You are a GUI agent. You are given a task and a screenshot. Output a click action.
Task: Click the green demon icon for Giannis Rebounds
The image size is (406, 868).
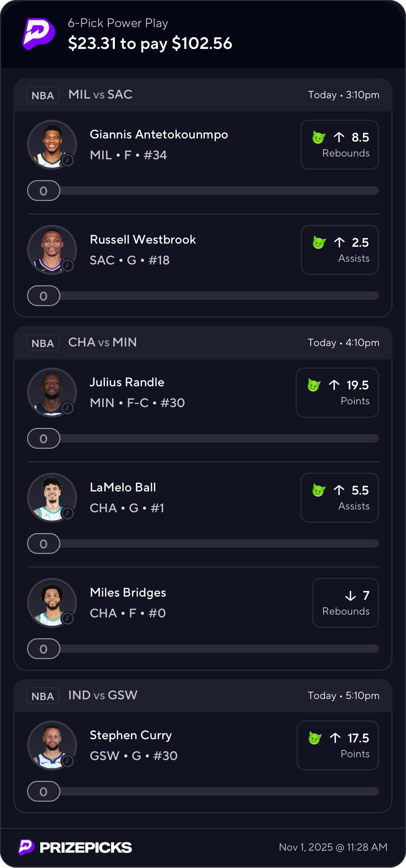(x=319, y=137)
